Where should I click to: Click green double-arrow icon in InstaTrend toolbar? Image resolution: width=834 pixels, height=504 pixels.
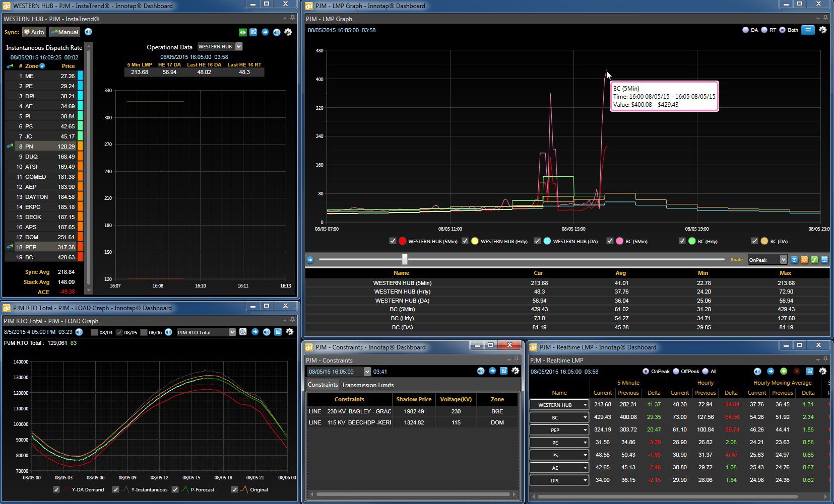243,32
